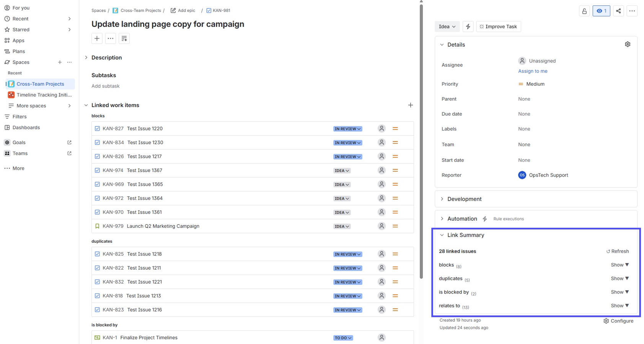Open Goals via its external link icon
The width and height of the screenshot is (644, 344).
click(x=69, y=142)
